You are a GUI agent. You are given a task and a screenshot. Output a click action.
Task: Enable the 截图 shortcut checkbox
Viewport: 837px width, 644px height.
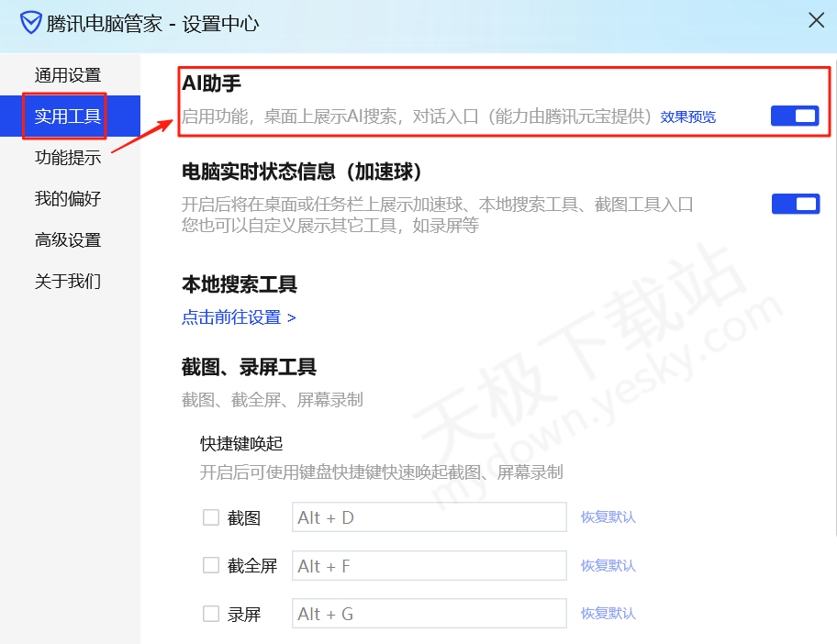tap(211, 517)
